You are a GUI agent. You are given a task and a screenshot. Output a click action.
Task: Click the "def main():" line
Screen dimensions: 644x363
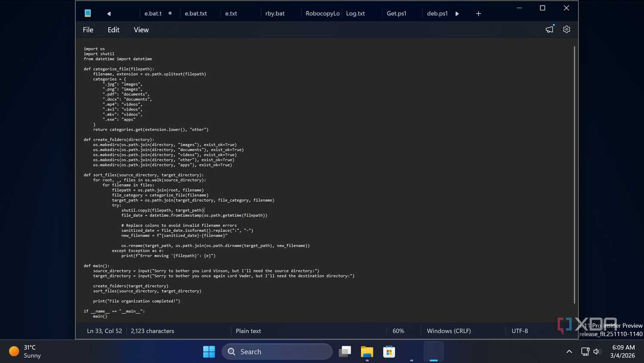[x=97, y=266]
